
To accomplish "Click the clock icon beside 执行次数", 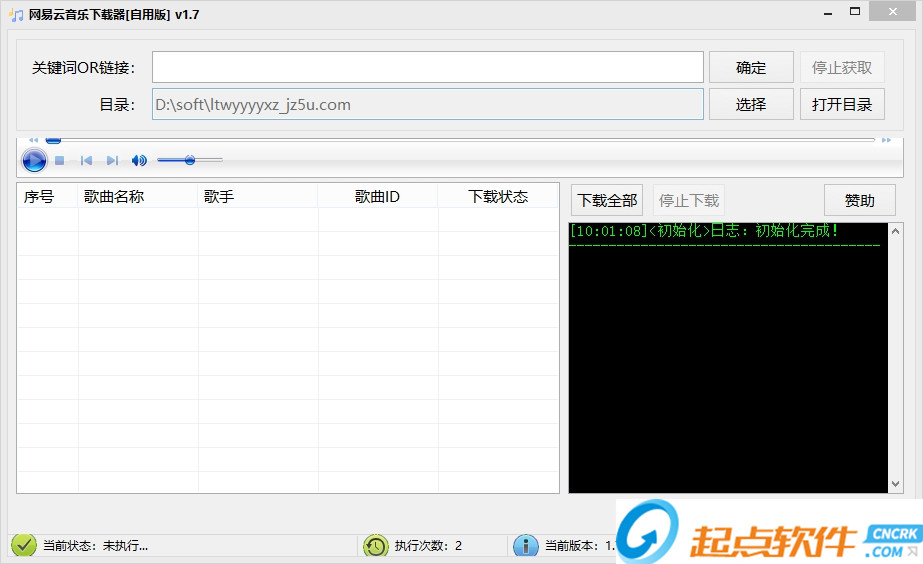I will pyautogui.click(x=376, y=546).
